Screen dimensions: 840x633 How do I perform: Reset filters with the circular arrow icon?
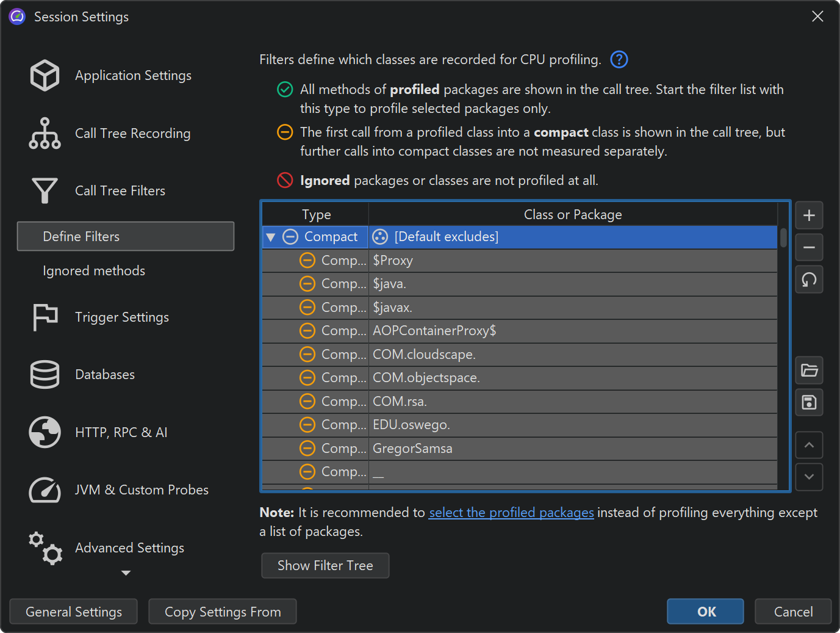point(809,280)
